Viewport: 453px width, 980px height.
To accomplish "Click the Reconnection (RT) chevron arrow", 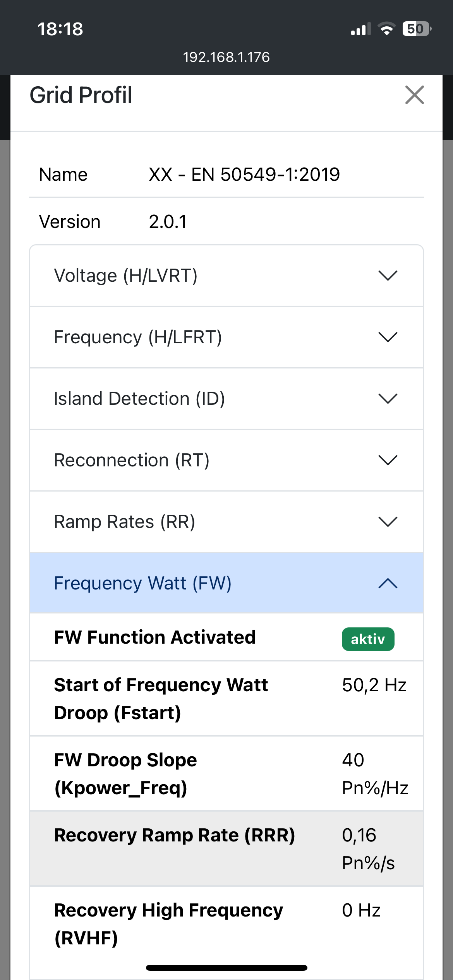I will [x=388, y=460].
